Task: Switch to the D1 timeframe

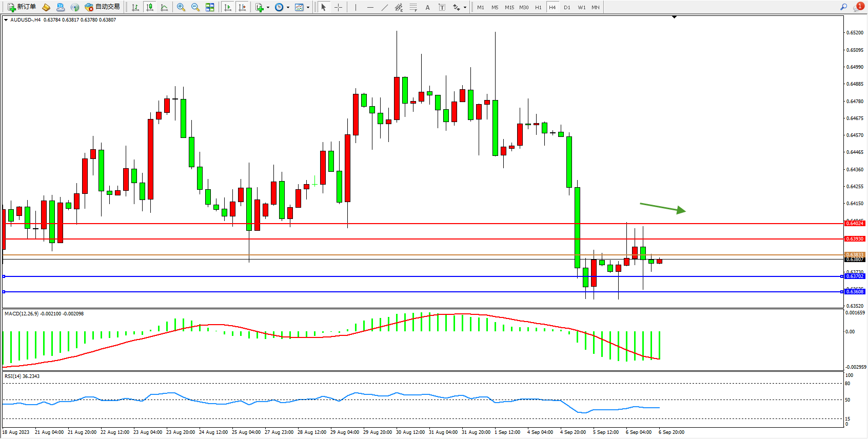Action: (x=567, y=7)
